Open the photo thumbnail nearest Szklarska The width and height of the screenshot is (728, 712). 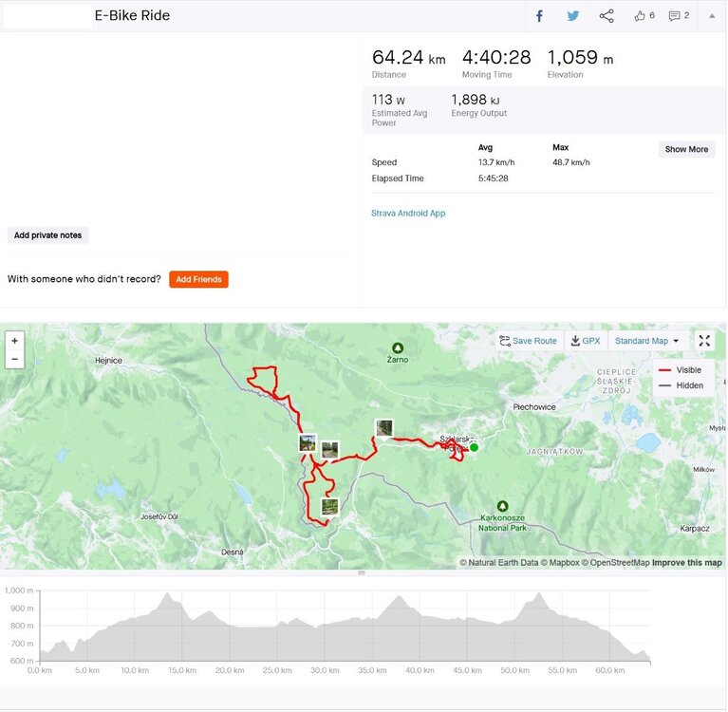383,428
